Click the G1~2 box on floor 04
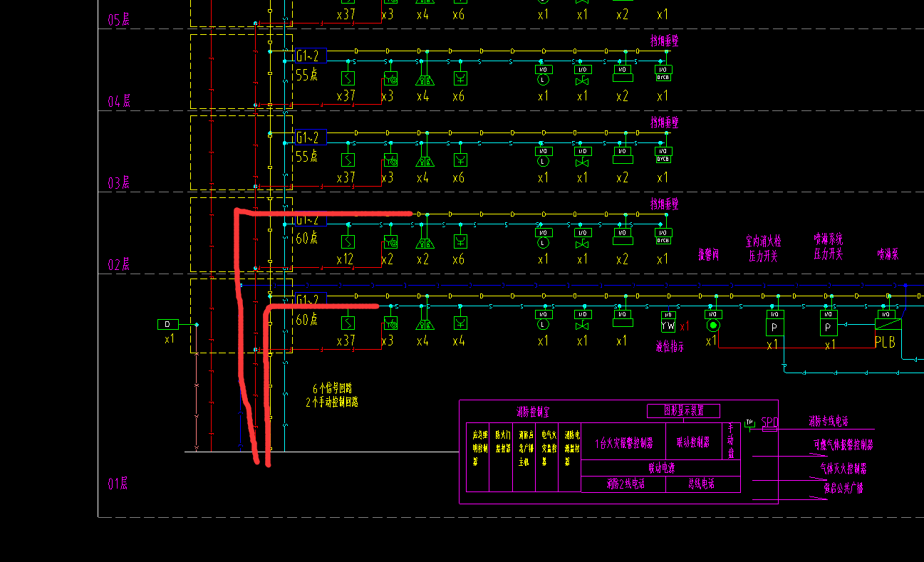924x562 pixels. [x=311, y=56]
